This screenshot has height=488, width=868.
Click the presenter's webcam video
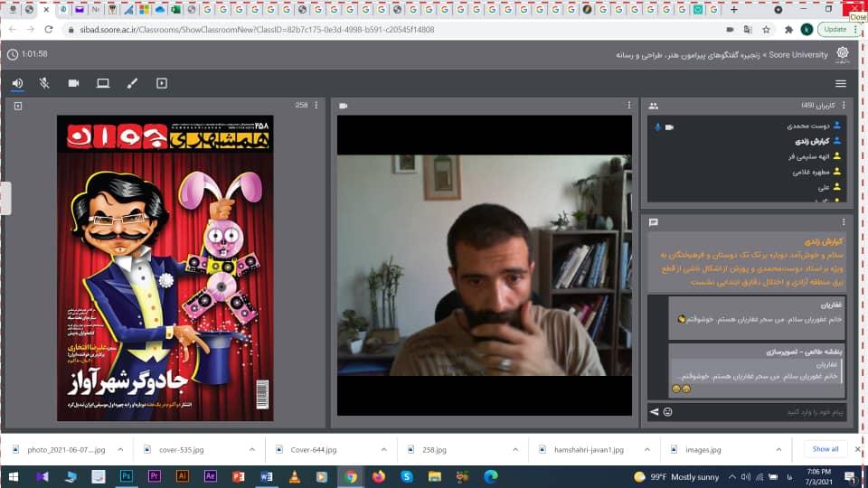[x=485, y=265]
